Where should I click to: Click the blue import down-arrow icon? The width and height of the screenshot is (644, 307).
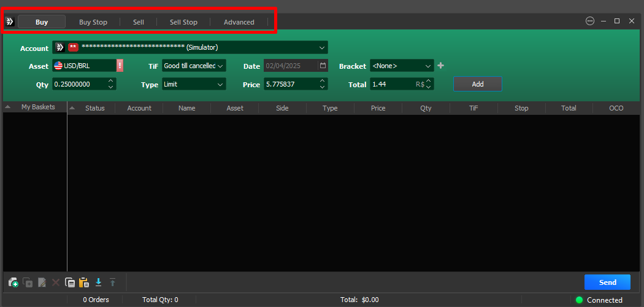click(98, 282)
